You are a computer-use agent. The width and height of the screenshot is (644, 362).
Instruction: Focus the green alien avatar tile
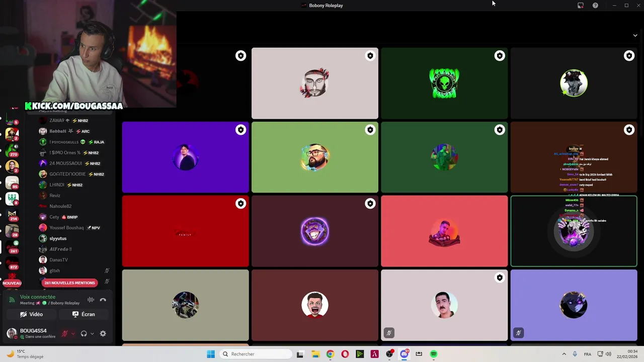(444, 83)
